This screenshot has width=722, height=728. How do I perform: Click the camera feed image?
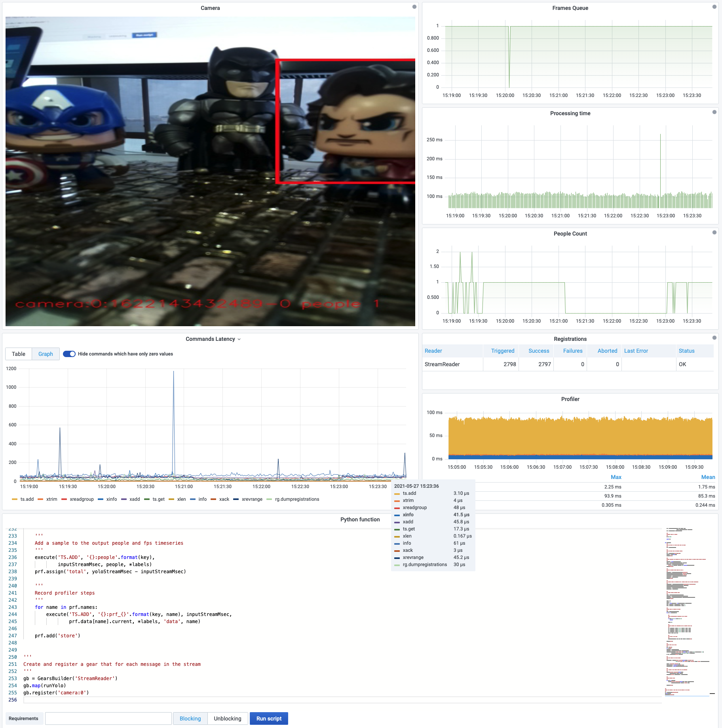point(210,171)
